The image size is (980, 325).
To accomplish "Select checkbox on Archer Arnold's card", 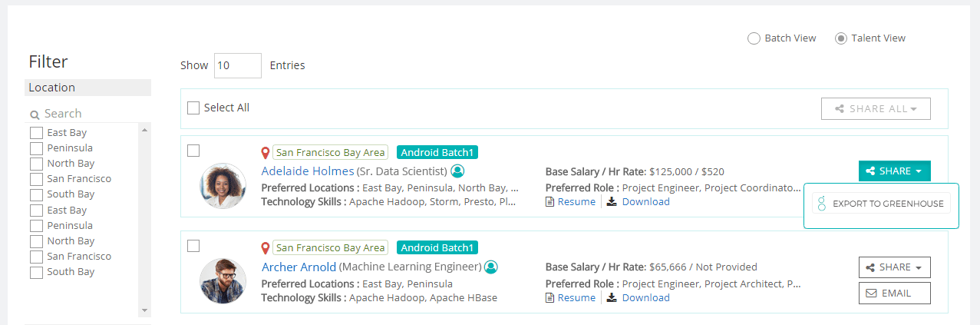I will click(x=193, y=246).
